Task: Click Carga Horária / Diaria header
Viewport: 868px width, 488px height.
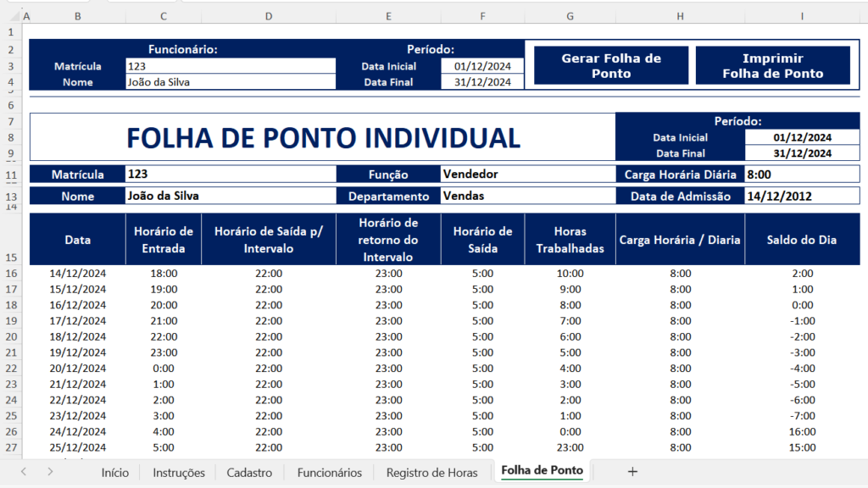Action: tap(681, 240)
